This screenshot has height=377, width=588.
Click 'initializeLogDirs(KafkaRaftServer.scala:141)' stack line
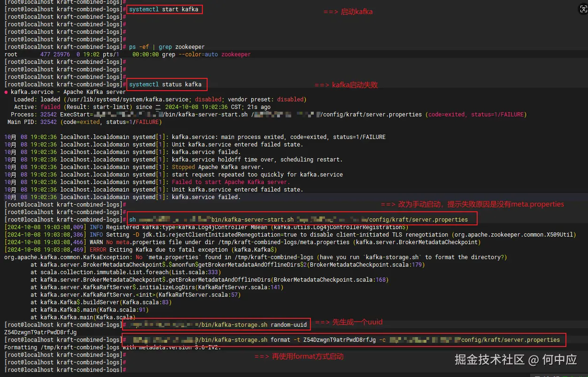[157, 287]
